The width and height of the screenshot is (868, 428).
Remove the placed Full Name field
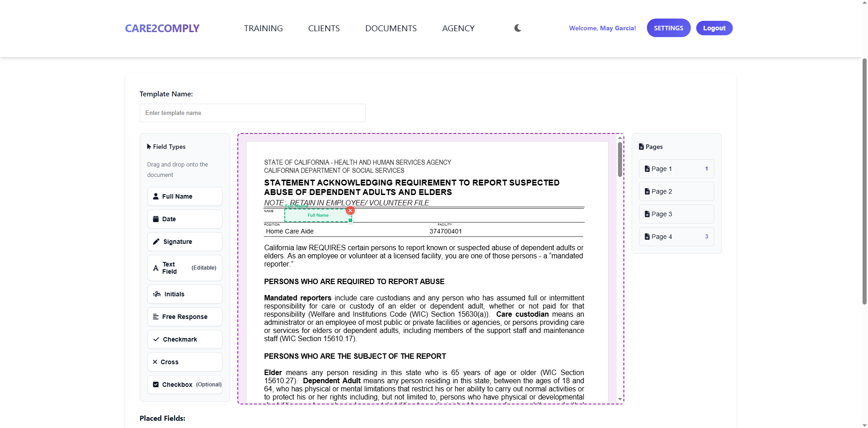pos(350,210)
